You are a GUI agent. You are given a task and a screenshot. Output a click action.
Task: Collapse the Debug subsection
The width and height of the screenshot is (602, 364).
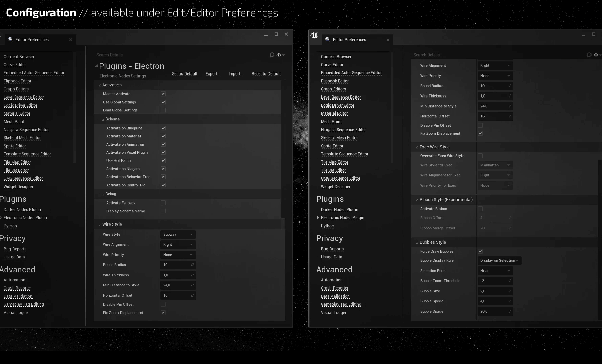(103, 194)
